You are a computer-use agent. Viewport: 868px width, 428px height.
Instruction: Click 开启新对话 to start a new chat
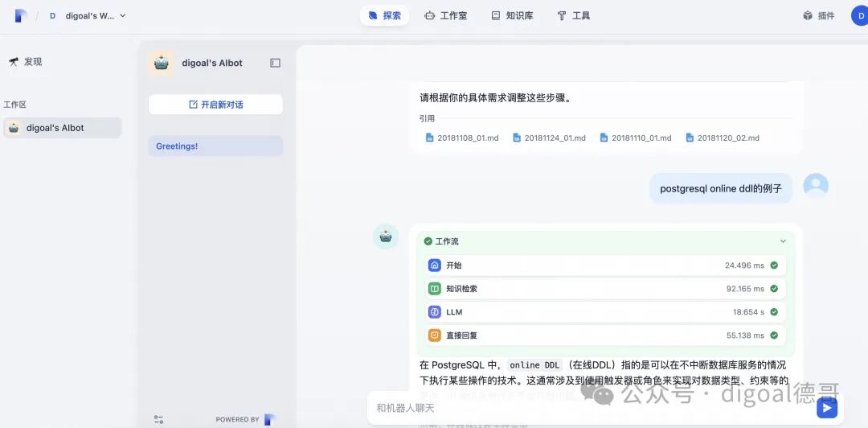(215, 105)
